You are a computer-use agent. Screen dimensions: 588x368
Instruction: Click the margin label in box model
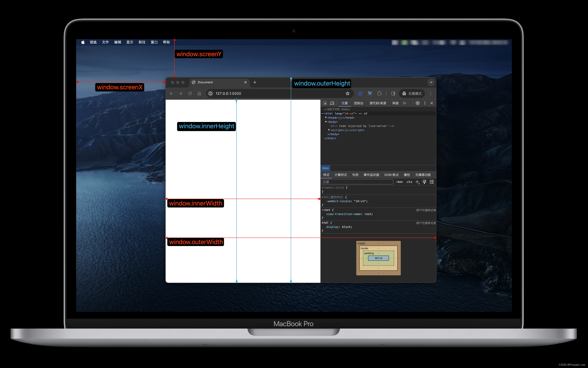tap(361, 243)
